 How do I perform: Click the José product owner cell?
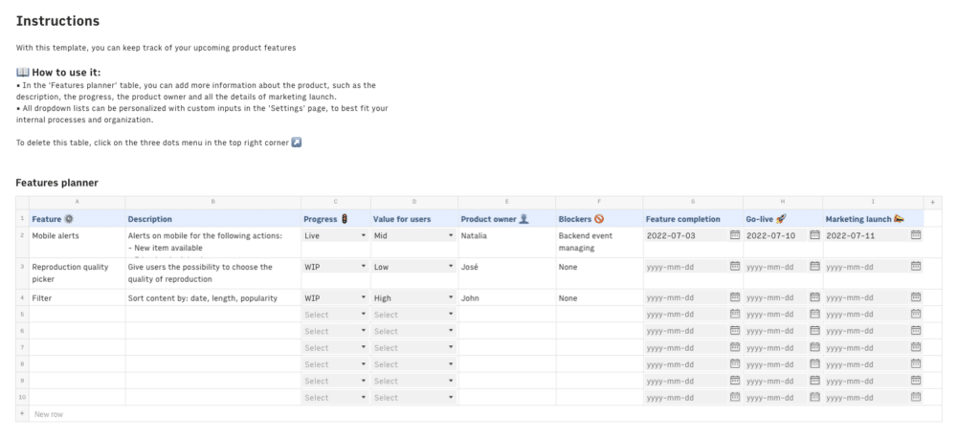point(506,274)
